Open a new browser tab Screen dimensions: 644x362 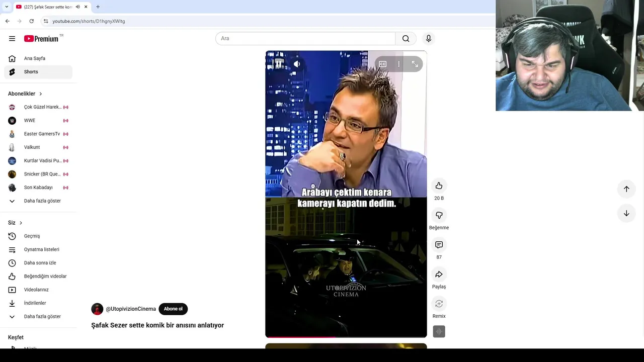tap(98, 7)
